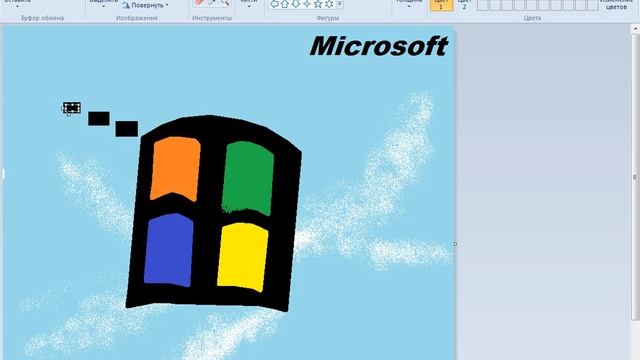Select the Magnifier tool

pyautogui.click(x=225, y=2)
